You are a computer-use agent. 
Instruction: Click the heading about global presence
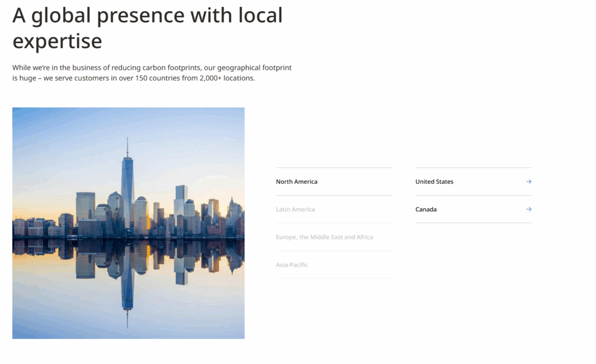pos(147,27)
